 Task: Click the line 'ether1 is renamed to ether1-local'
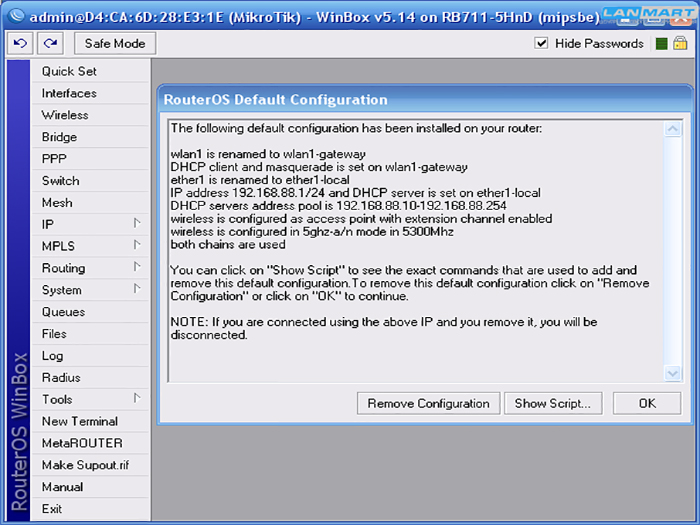[x=260, y=180]
